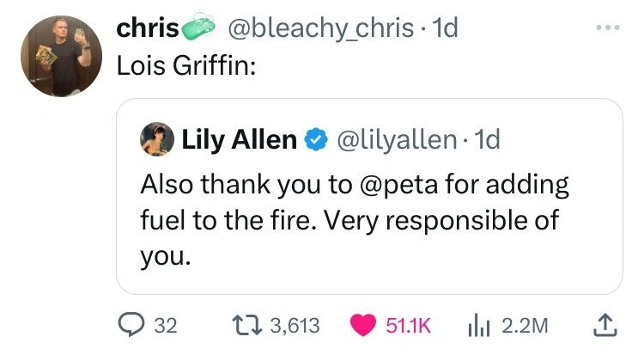
Task: Click the reply speech bubble icon
Action: (x=130, y=325)
